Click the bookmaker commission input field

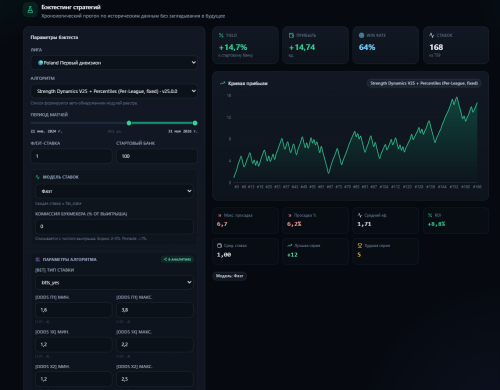point(114,226)
